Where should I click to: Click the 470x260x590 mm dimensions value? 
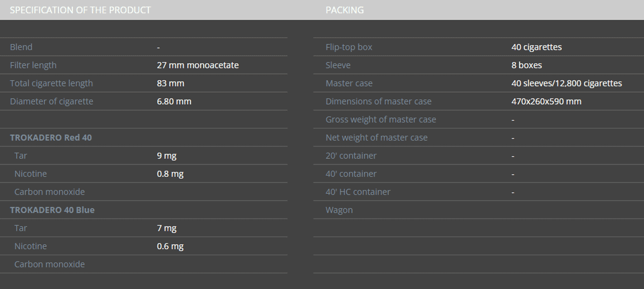pos(546,102)
